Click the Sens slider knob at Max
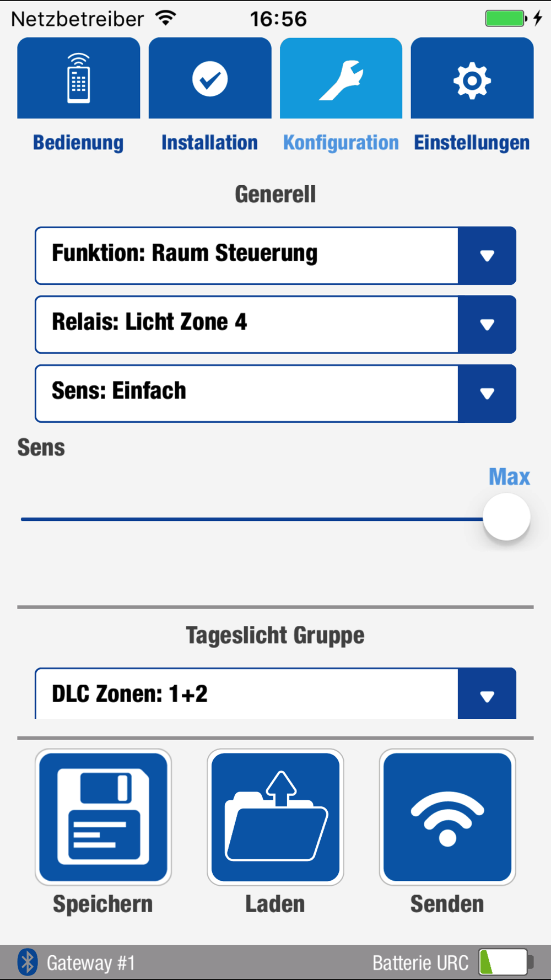551x980 pixels. click(x=506, y=517)
